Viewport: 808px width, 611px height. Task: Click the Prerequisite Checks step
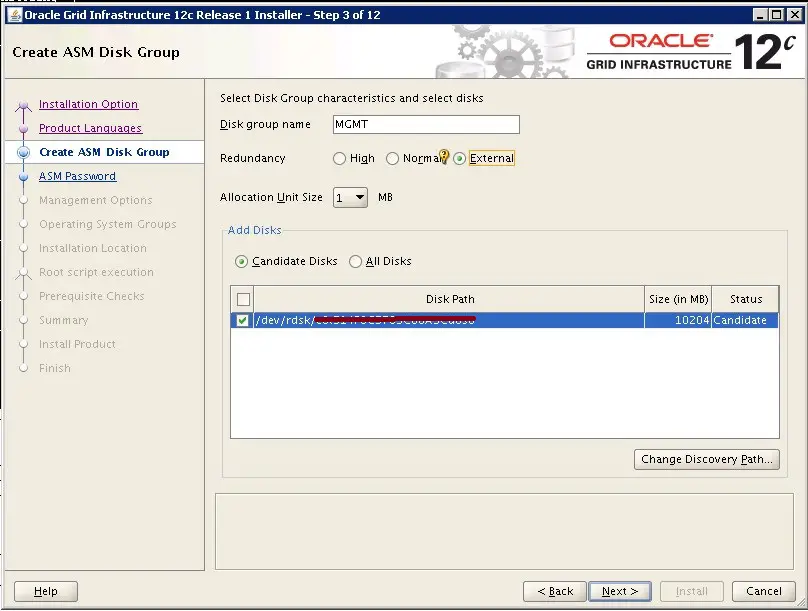coord(92,296)
